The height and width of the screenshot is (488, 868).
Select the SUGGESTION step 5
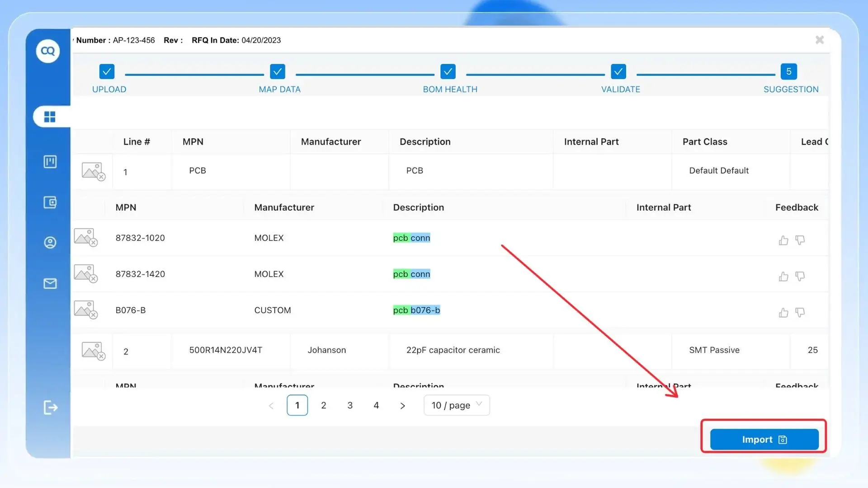[x=789, y=71]
